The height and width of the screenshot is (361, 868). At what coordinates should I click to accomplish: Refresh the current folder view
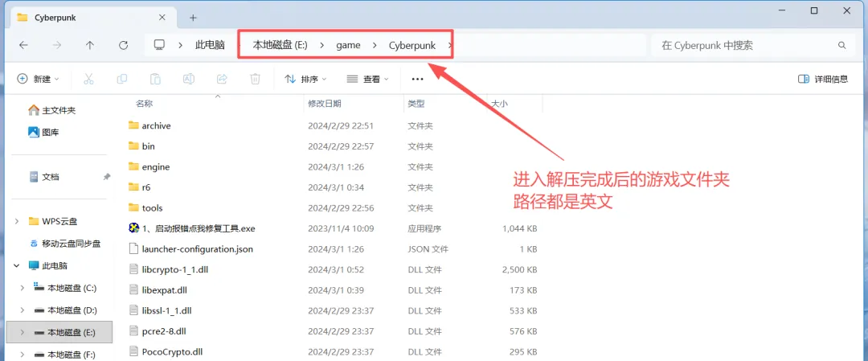point(124,45)
